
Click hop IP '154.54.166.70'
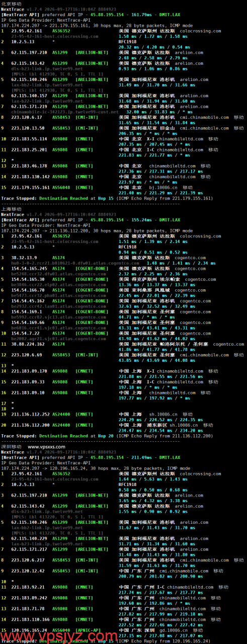pyautogui.click(x=28, y=290)
